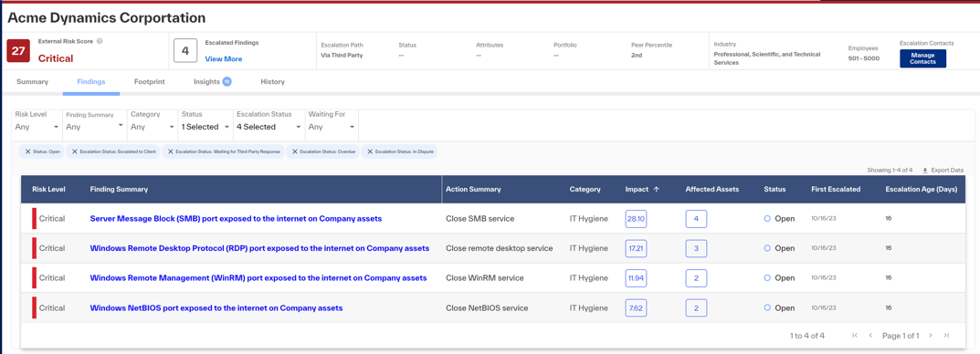Click the First Escalated column header
Viewport: 980px width, 354px height.
tap(836, 189)
